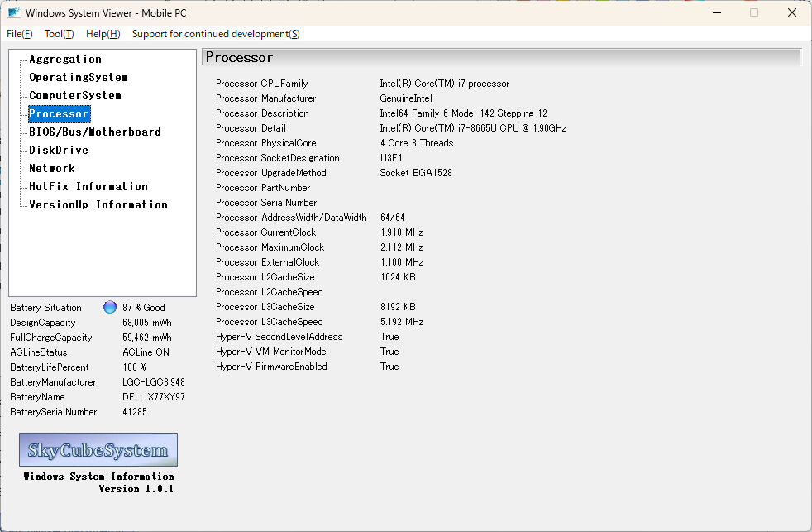Image resolution: width=812 pixels, height=532 pixels.
Task: Click the 'Processor L2CacheSpeed' label
Action: tap(270, 292)
